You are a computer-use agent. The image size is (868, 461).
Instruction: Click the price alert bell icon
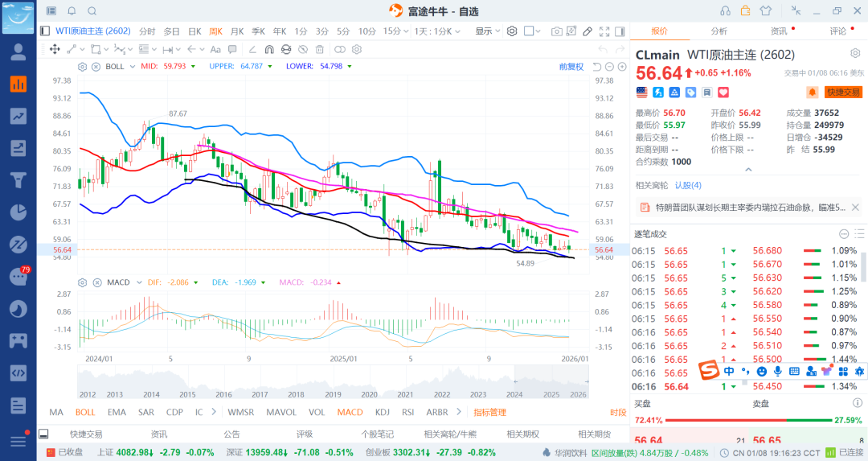813,93
